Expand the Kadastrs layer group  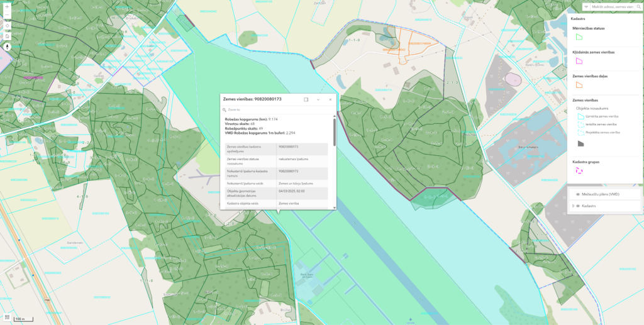[x=572, y=206]
